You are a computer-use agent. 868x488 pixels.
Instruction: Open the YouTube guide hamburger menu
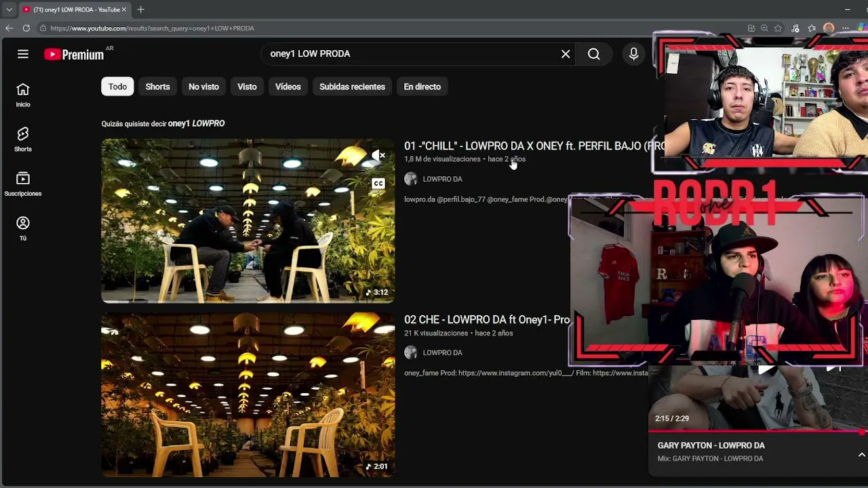tap(23, 54)
